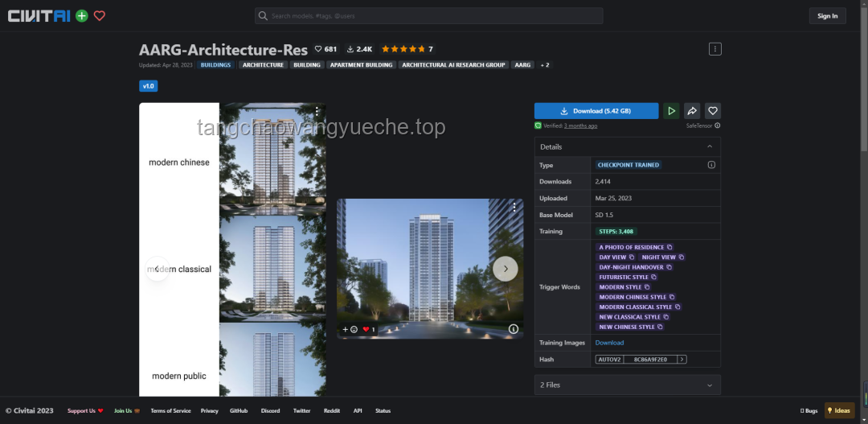
Task: Go to previous gallery image with left arrow
Action: [158, 269]
